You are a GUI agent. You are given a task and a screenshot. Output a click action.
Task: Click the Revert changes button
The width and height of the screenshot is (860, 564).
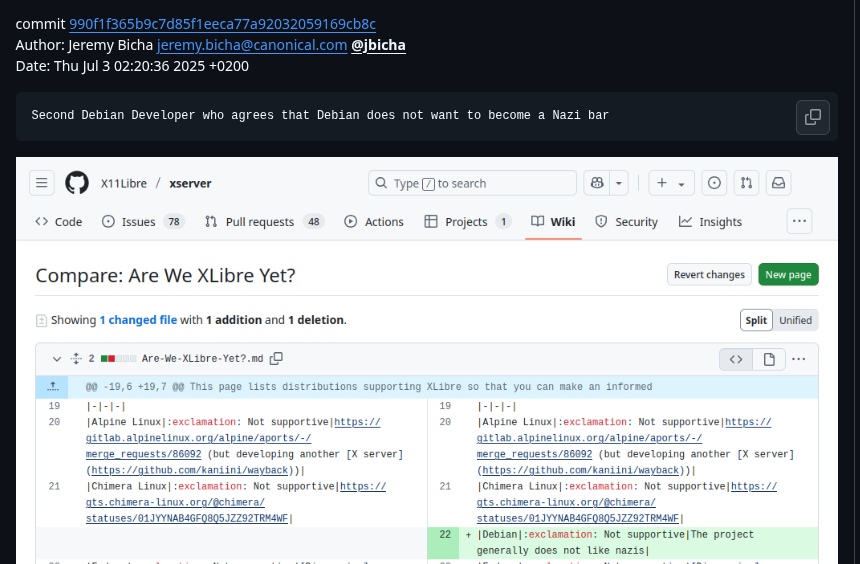click(709, 274)
